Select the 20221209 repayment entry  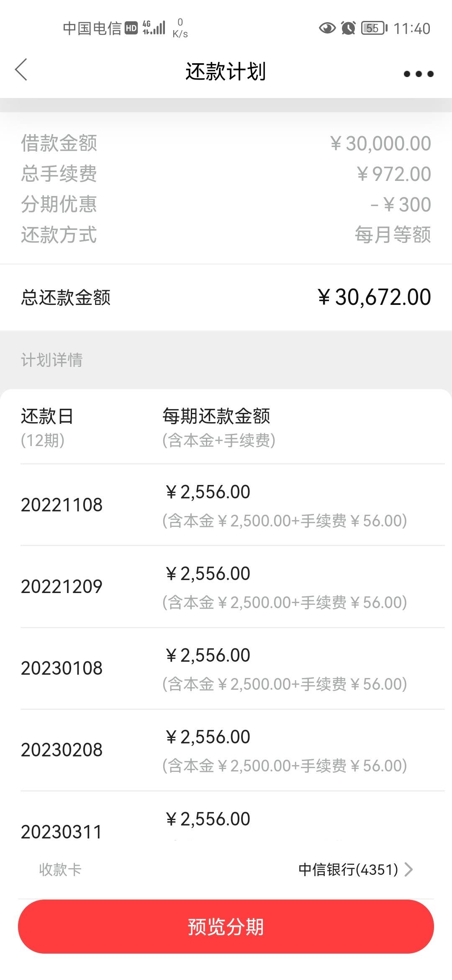[232, 586]
